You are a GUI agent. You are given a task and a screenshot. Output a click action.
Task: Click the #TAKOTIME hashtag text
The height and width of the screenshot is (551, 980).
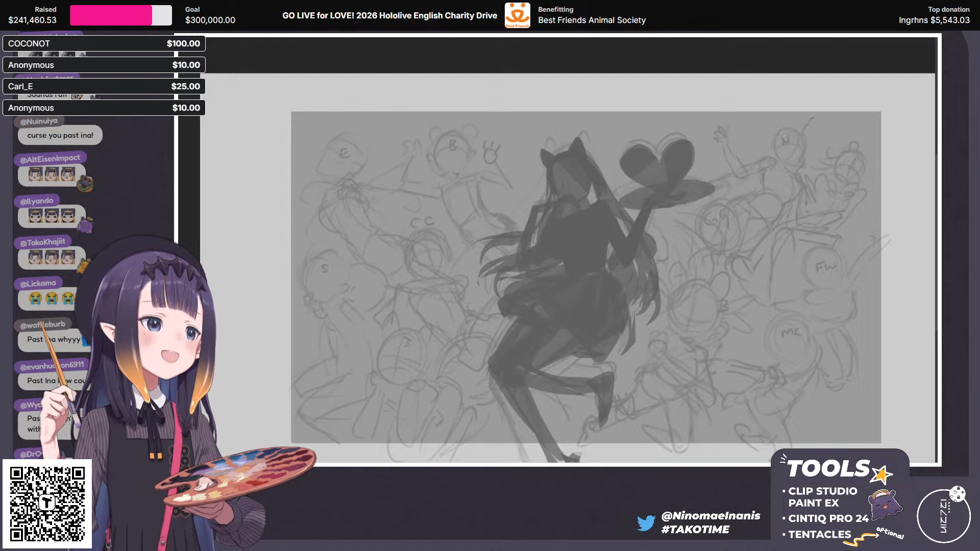tap(695, 530)
